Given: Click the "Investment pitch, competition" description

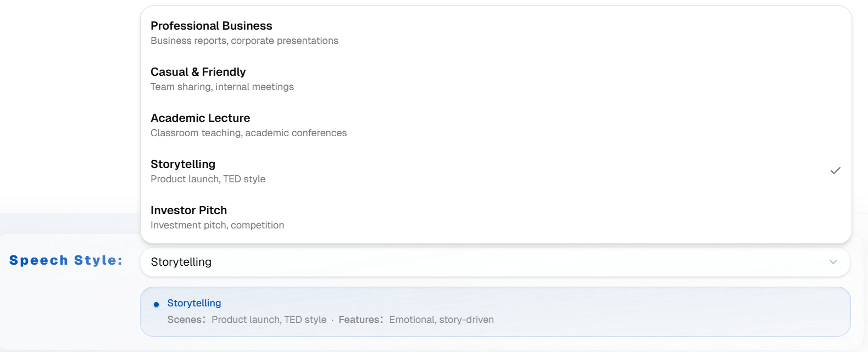Looking at the screenshot, I should (217, 225).
